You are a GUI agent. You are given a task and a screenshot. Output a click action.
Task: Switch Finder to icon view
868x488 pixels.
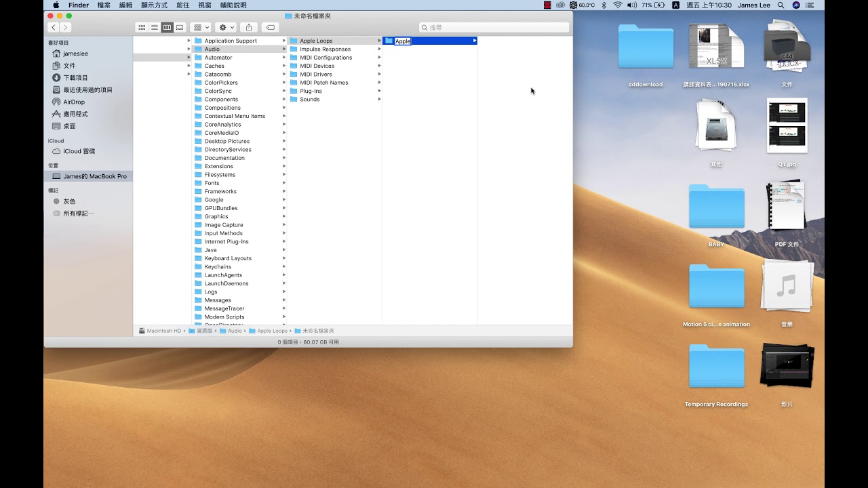click(x=142, y=27)
